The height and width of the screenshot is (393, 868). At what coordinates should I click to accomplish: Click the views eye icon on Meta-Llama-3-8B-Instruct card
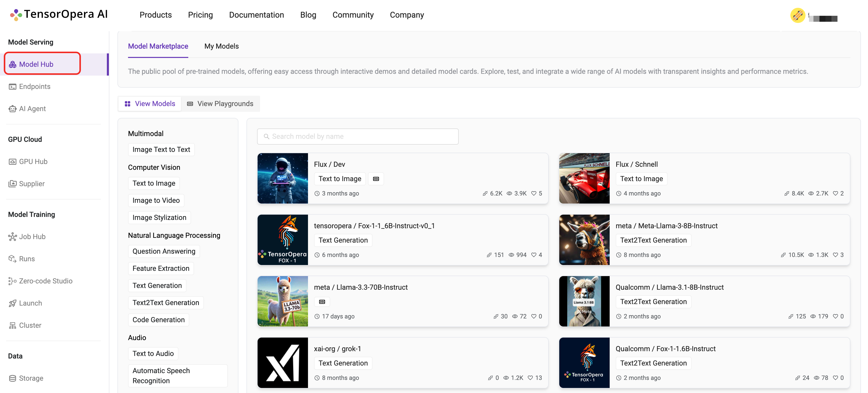pos(811,255)
